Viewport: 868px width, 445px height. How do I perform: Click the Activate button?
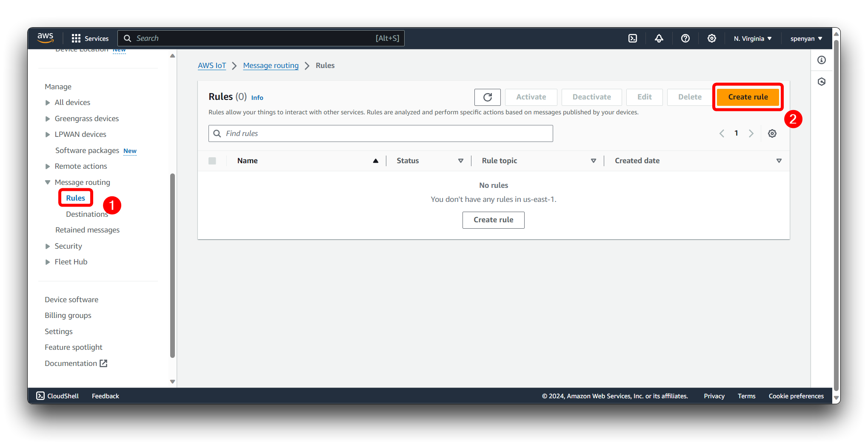(531, 97)
